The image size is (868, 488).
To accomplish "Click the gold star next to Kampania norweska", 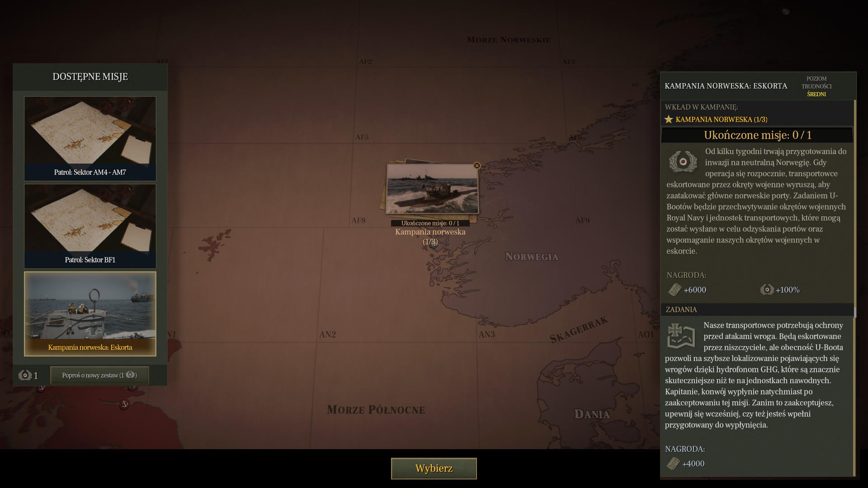I will point(669,119).
